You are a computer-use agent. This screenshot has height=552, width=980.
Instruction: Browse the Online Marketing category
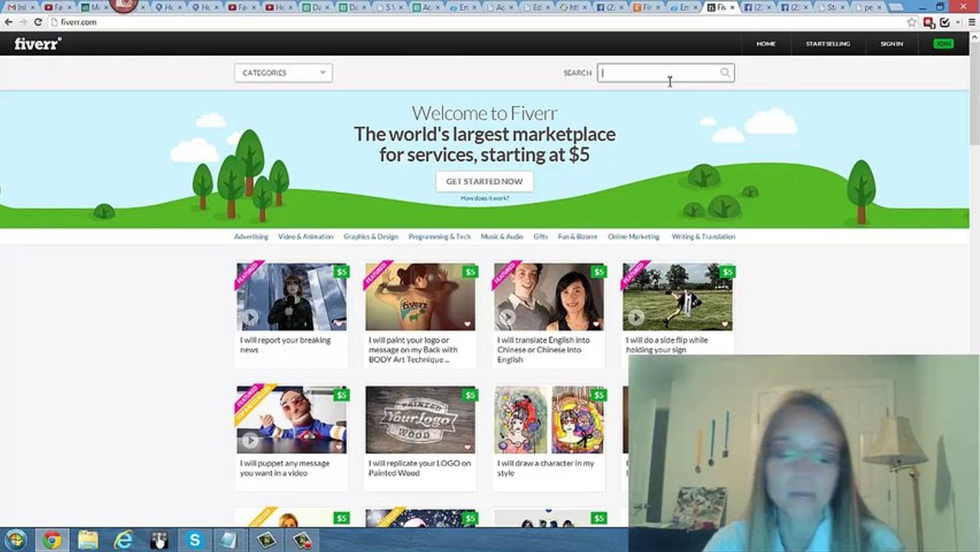point(634,237)
